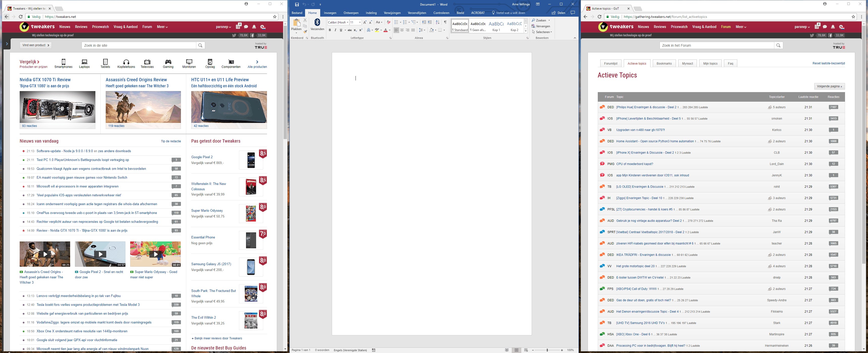Switch to Word read mode view icon

tap(507, 350)
